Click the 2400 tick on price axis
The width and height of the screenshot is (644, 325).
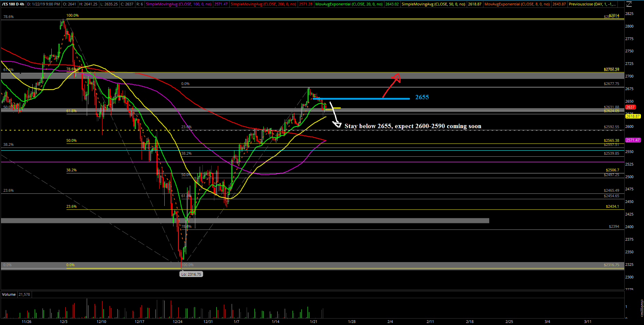629,227
